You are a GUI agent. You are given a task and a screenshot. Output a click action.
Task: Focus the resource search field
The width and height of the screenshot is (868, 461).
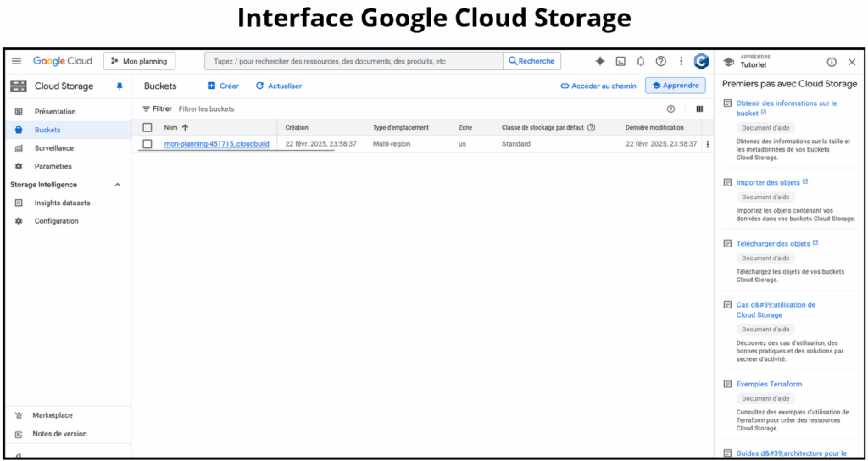353,61
